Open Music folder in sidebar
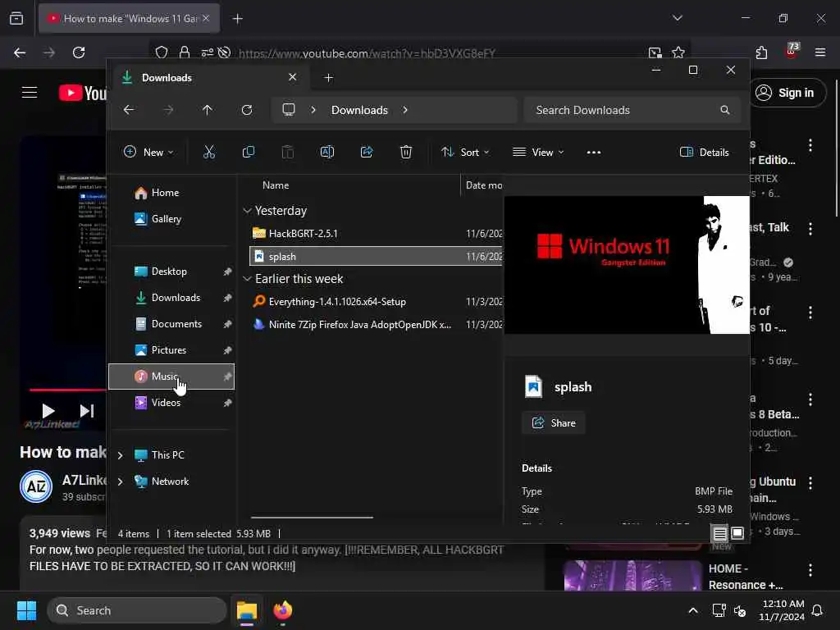This screenshot has width=840, height=630. (171, 377)
